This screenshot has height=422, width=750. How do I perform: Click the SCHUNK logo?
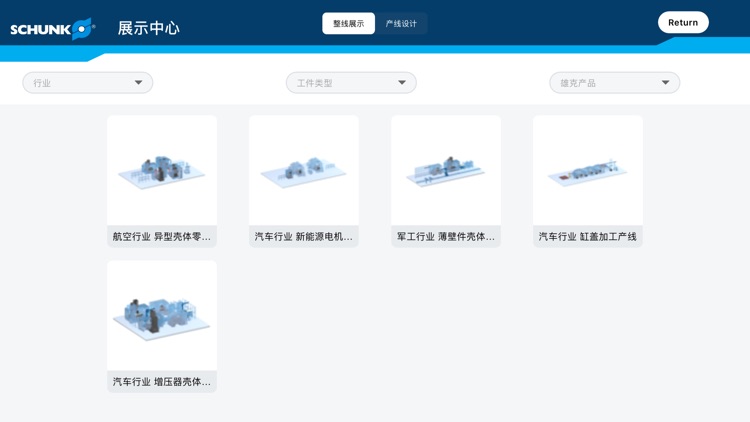click(x=52, y=29)
